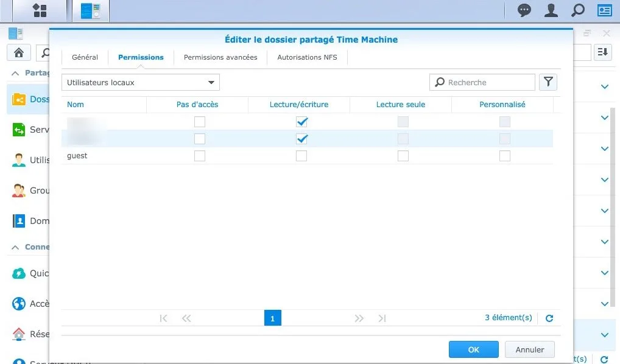Click the page 1 button
Viewport: 620px width, 364px height.
click(x=272, y=318)
